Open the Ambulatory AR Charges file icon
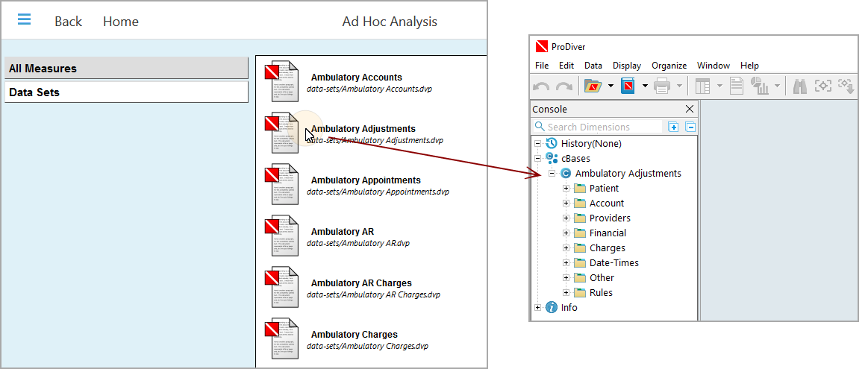This screenshot has width=868, height=369. click(x=281, y=288)
